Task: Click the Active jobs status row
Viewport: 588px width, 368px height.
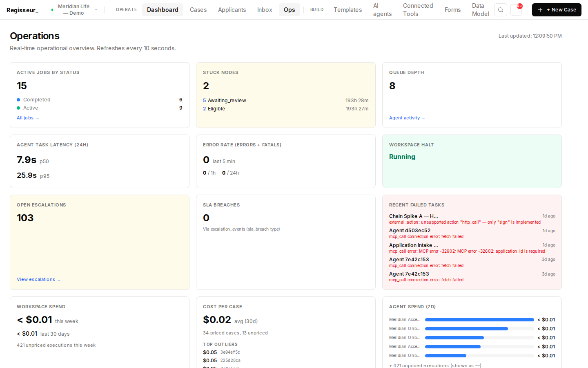Action: click(x=100, y=108)
